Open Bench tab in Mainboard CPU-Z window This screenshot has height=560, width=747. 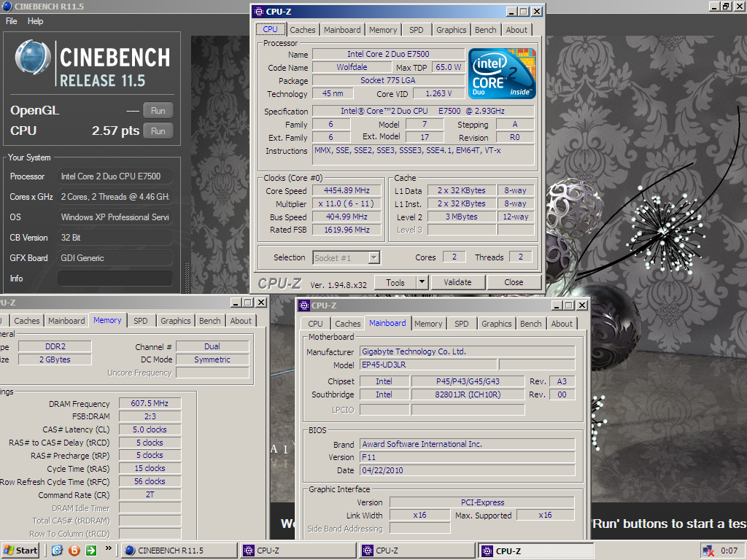pyautogui.click(x=531, y=323)
